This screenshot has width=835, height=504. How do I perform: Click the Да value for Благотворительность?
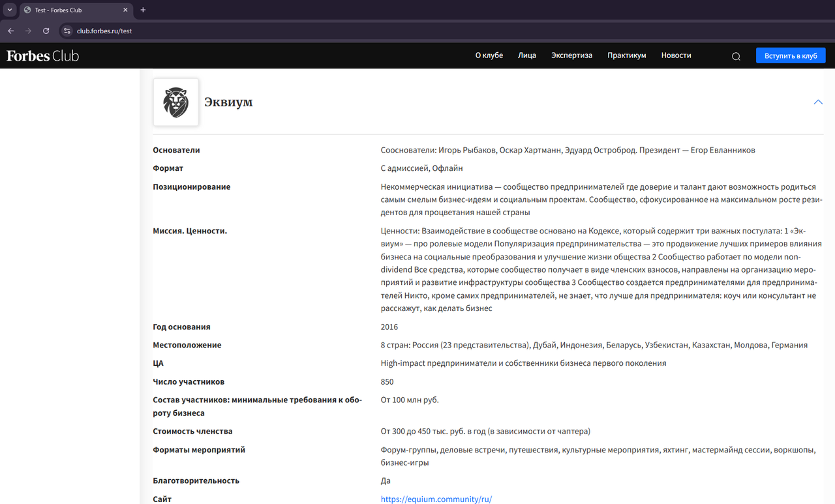pyautogui.click(x=386, y=481)
